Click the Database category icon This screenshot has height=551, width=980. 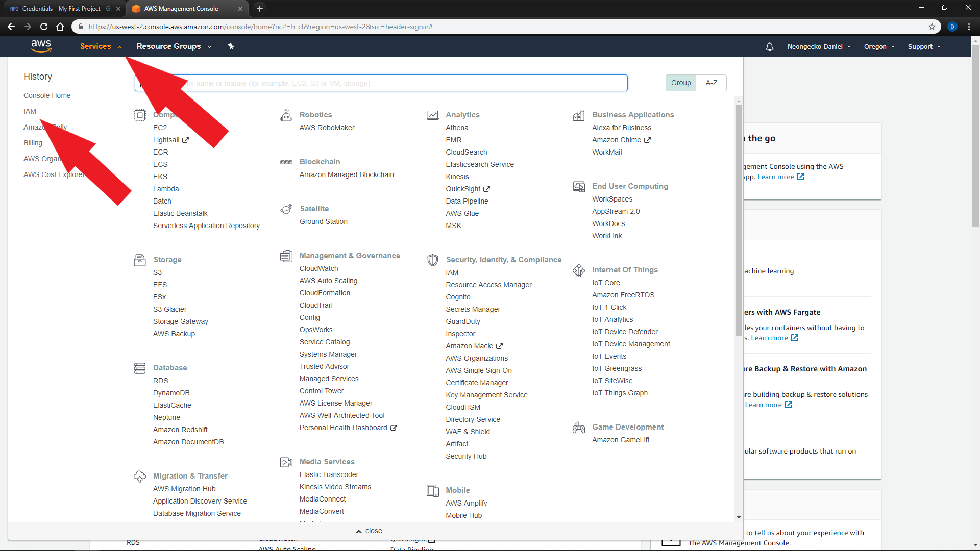(x=139, y=368)
